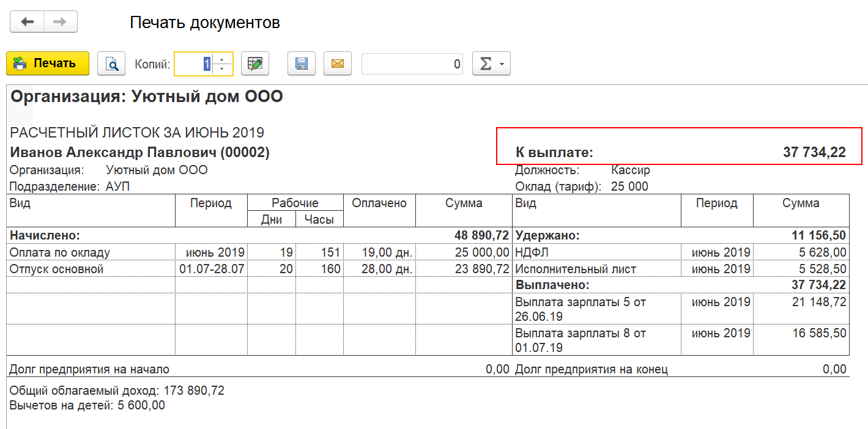Screen dimensions: 868x429
Task: Open the sigma sum dropdown
Action: click(x=491, y=64)
